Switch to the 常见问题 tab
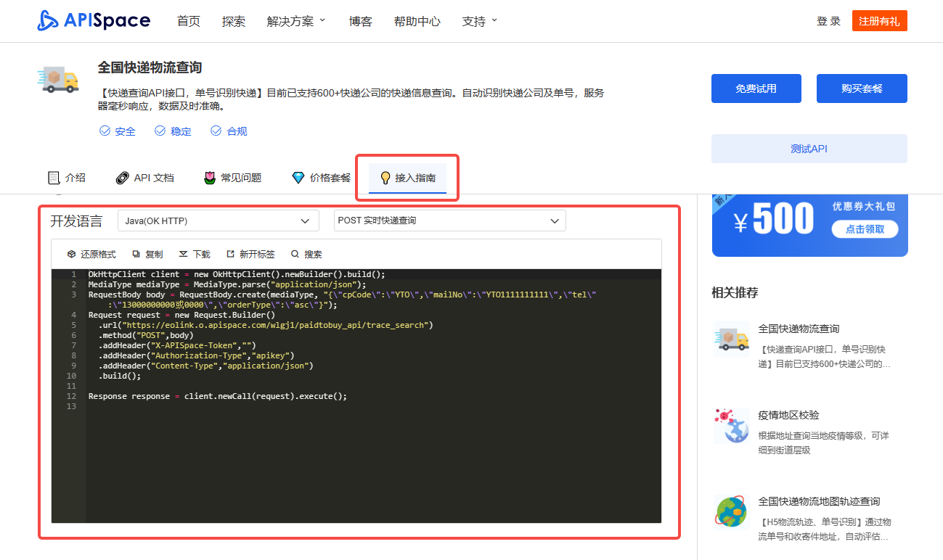943x560 pixels. tap(232, 178)
